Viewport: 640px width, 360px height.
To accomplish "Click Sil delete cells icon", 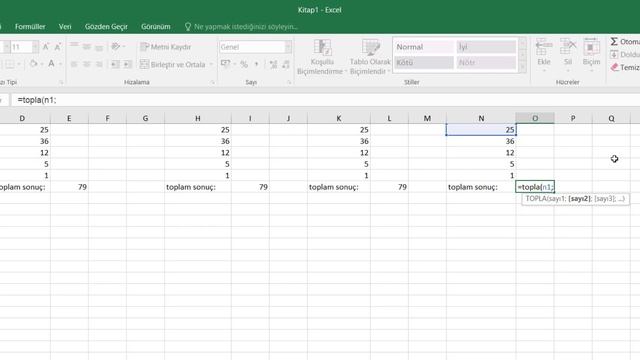I will tap(568, 52).
